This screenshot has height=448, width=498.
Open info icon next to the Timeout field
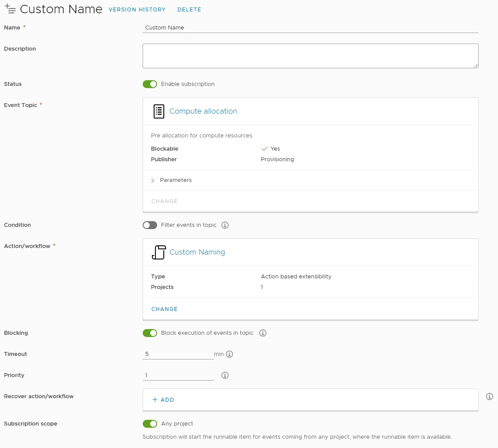click(230, 354)
